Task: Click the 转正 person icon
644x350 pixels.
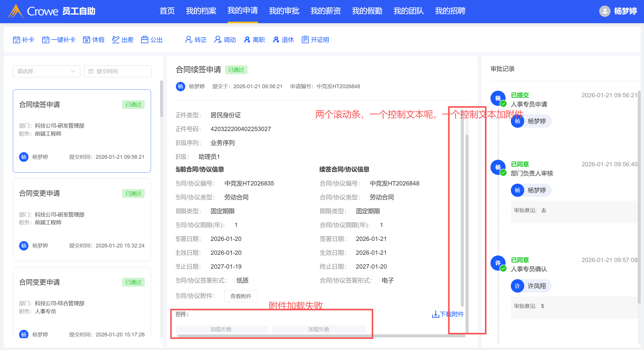Action: pyautogui.click(x=188, y=40)
